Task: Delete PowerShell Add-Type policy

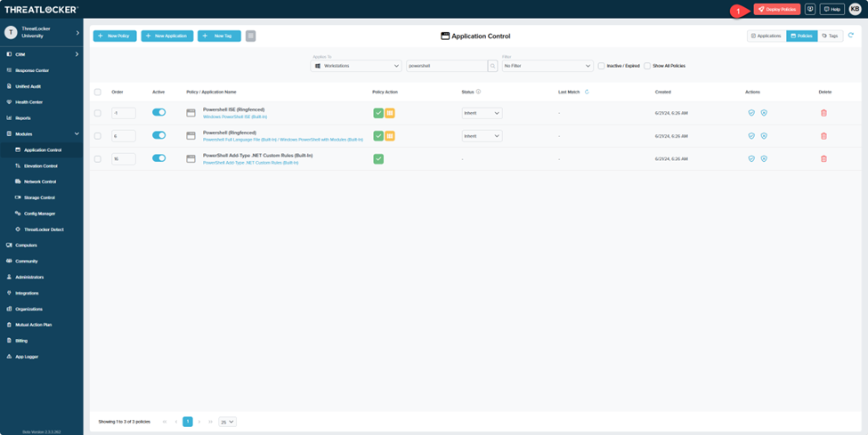Action: [x=823, y=159]
